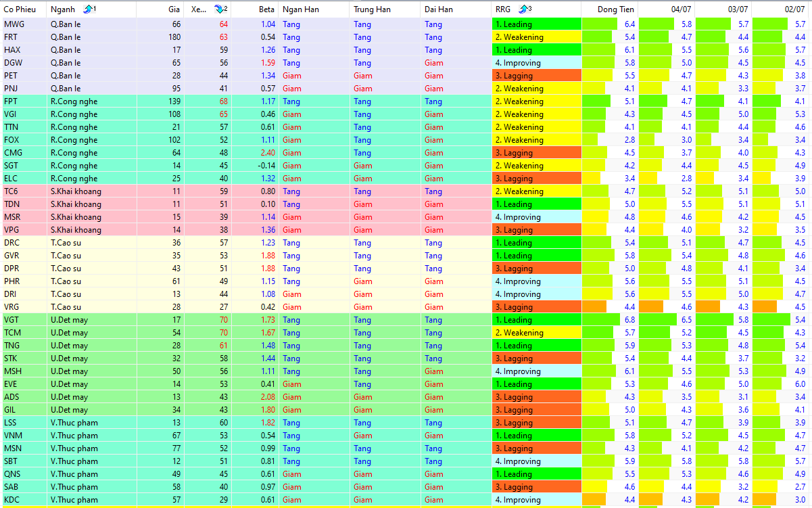Select the DGW ticker cell
The width and height of the screenshot is (812, 508).
tap(24, 63)
